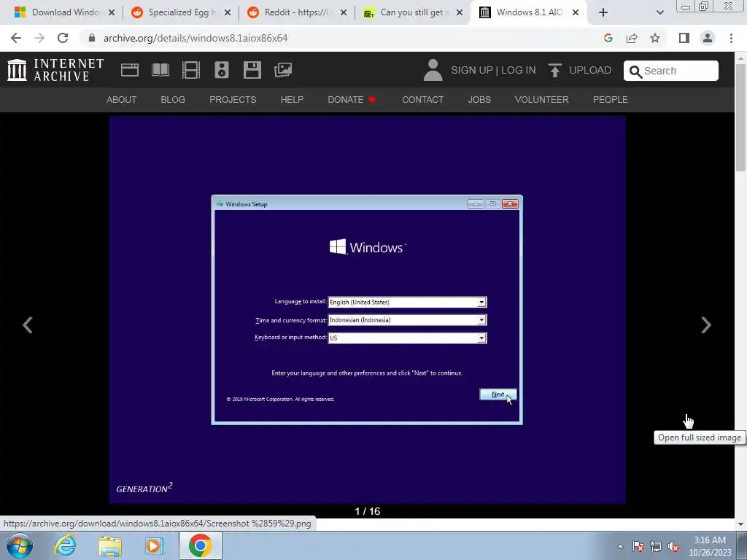Open the Web (Wayback) section icon
This screenshot has width=747, height=560.
(130, 70)
